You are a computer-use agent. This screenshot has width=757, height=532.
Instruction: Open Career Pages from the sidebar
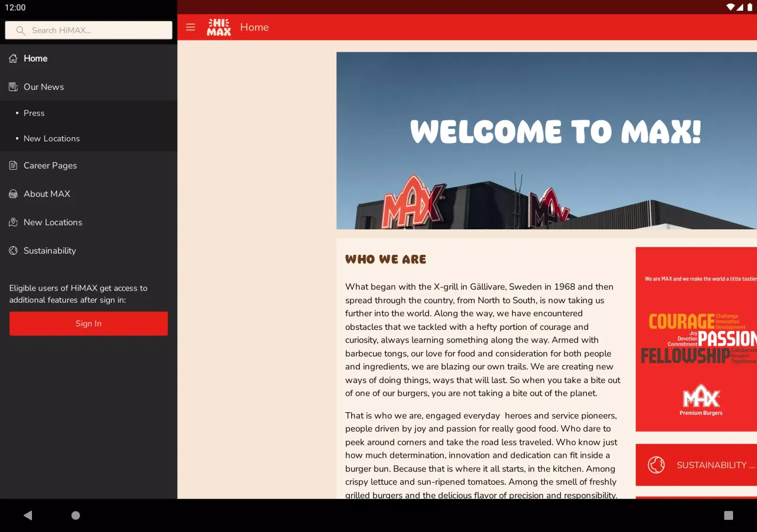[50, 165]
